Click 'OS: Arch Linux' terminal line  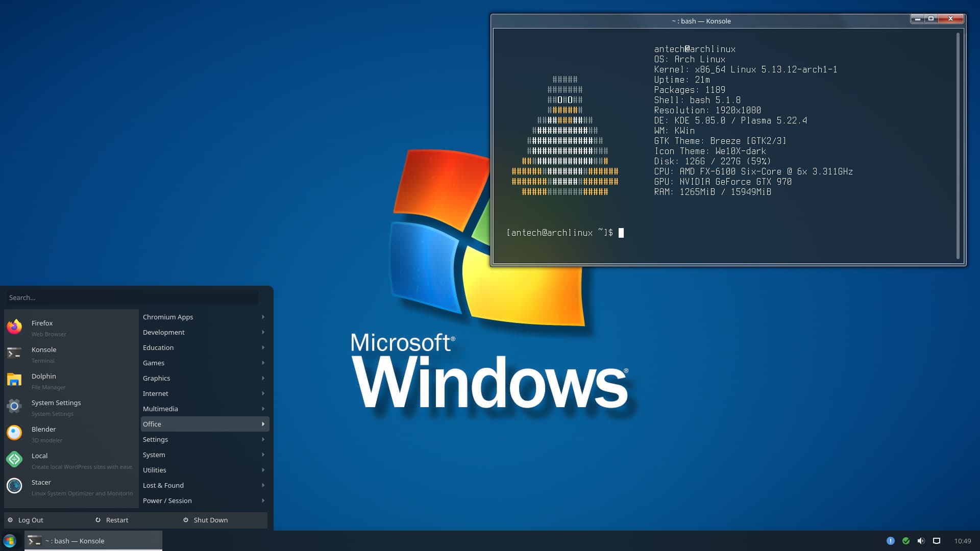pyautogui.click(x=690, y=59)
